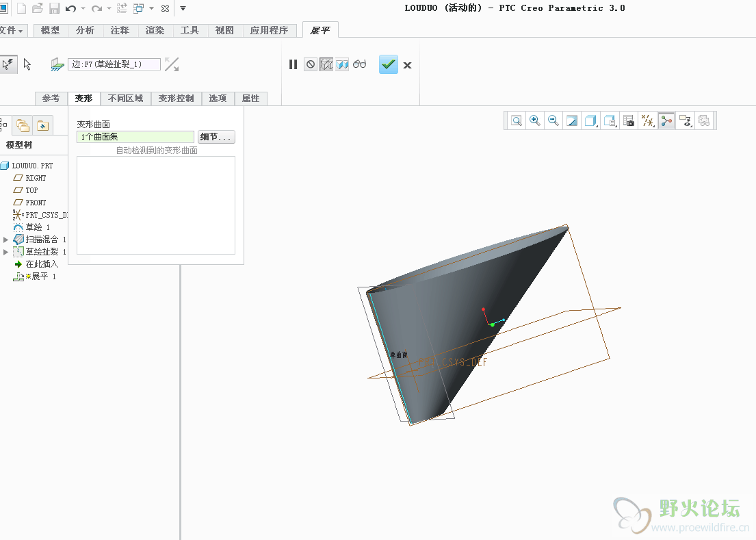756x540 pixels.
Task: Open the 应用程序 ribbon tab
Action: click(269, 30)
